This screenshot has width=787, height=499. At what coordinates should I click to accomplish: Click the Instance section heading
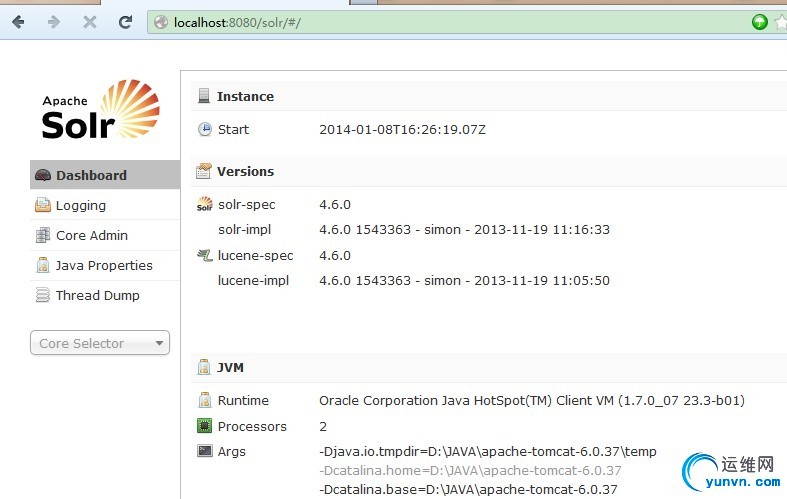245,96
